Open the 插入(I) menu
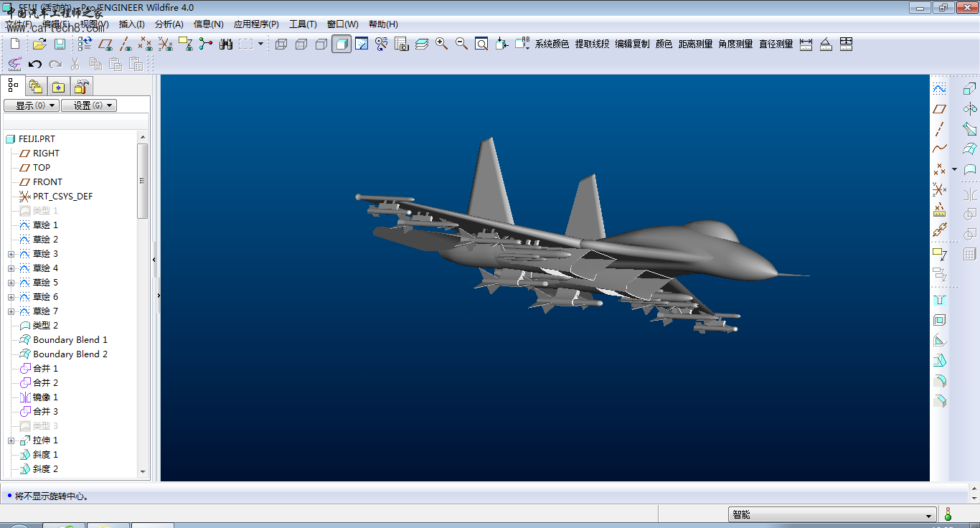Image resolution: width=980 pixels, height=528 pixels. pos(131,24)
